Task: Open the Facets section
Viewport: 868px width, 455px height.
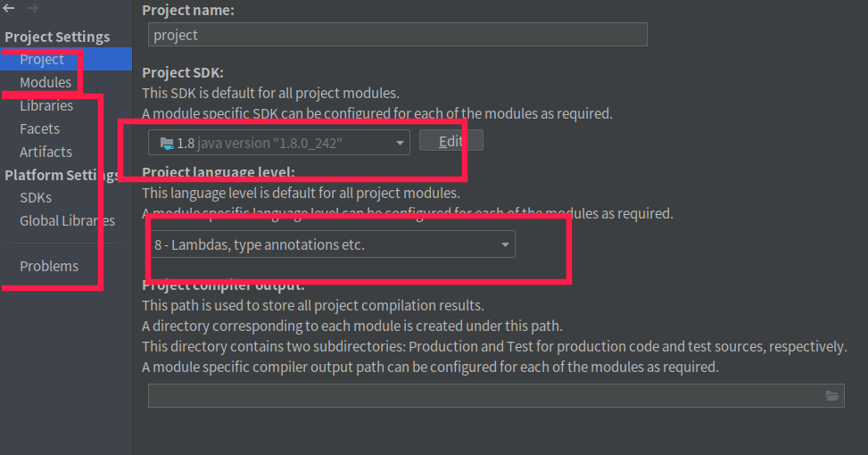Action: click(x=39, y=129)
